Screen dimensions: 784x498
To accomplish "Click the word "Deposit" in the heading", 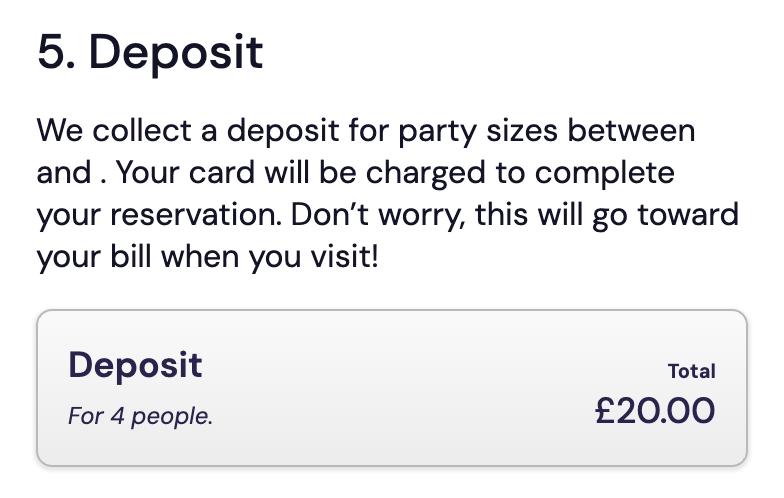I will (176, 52).
